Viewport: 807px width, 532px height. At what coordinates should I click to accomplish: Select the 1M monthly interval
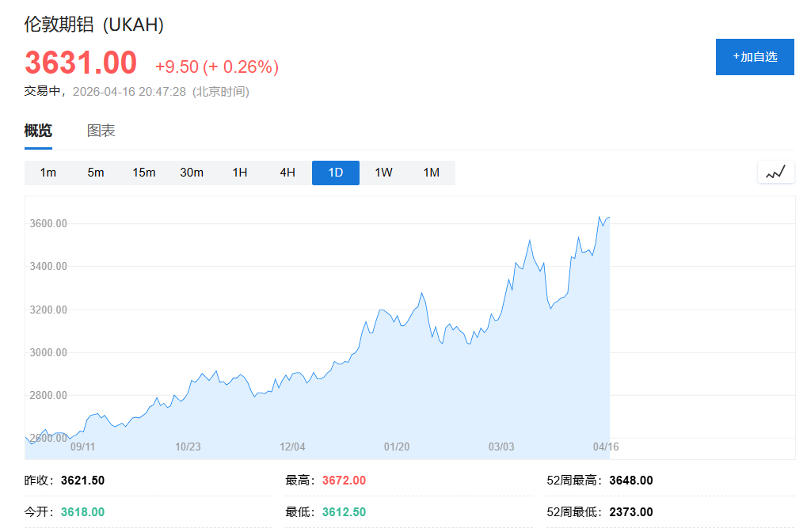pyautogui.click(x=431, y=172)
